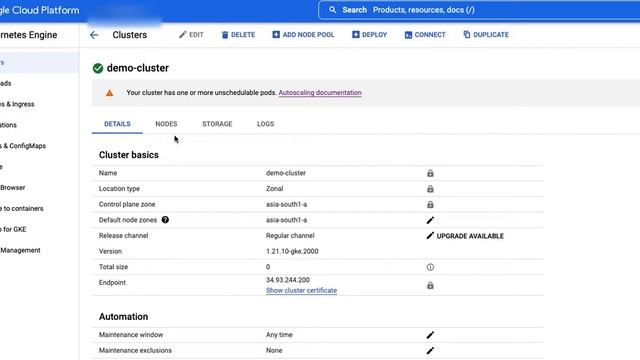Click the info icon in the Total size row

tap(430, 267)
